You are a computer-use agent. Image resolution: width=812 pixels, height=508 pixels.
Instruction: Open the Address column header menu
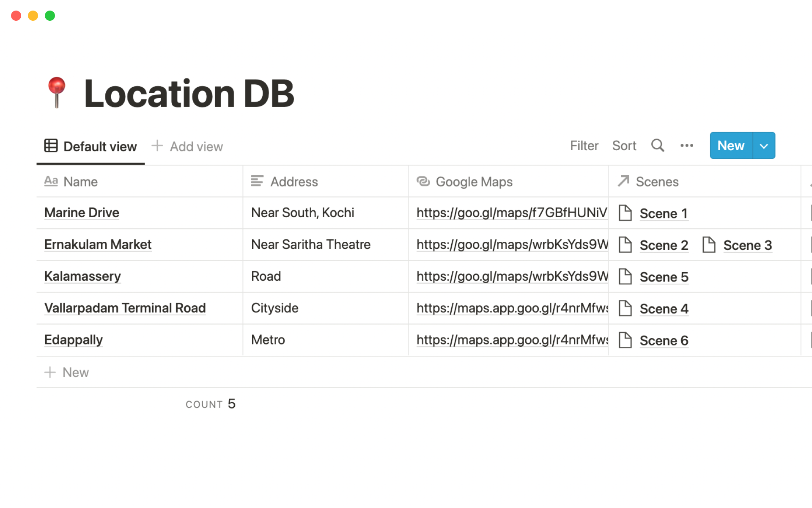tap(294, 182)
